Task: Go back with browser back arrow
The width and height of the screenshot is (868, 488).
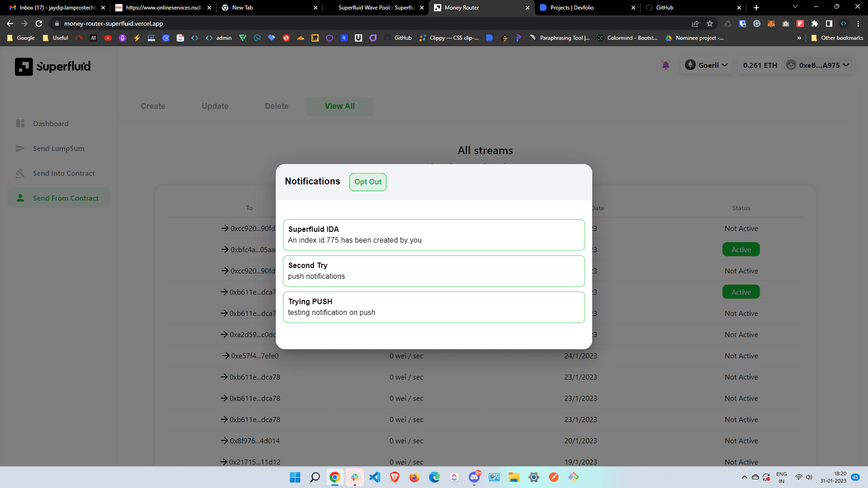Action: click(x=10, y=23)
